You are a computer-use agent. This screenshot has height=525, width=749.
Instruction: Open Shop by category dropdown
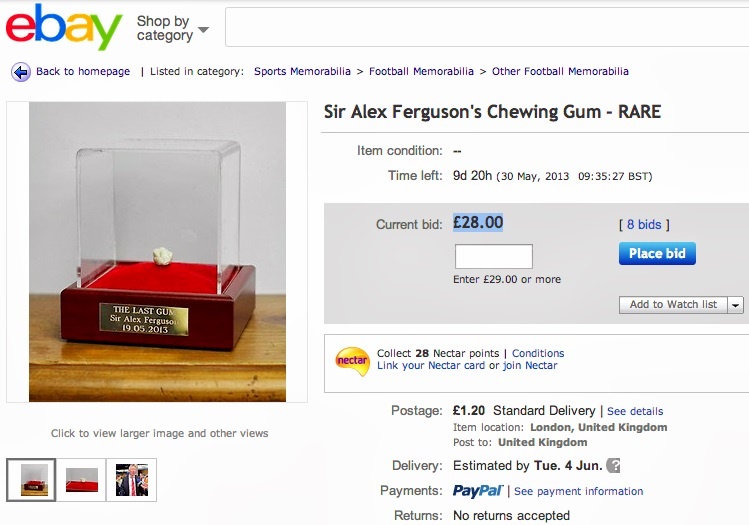click(x=172, y=28)
